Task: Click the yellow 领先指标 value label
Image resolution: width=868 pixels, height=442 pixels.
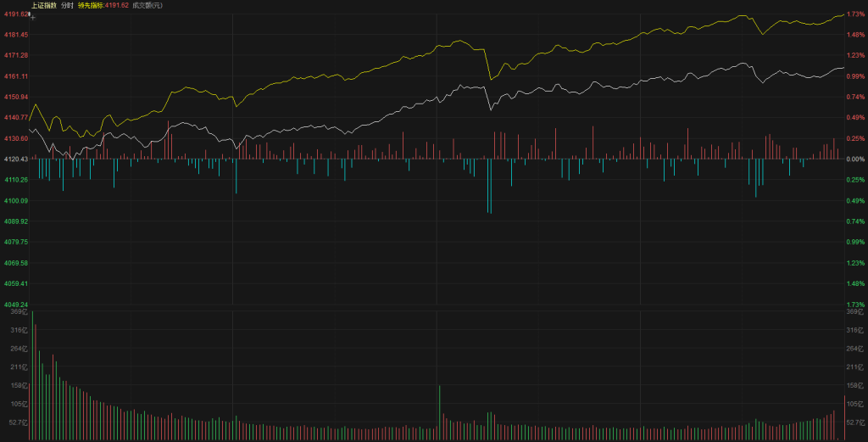Action: (x=103, y=5)
